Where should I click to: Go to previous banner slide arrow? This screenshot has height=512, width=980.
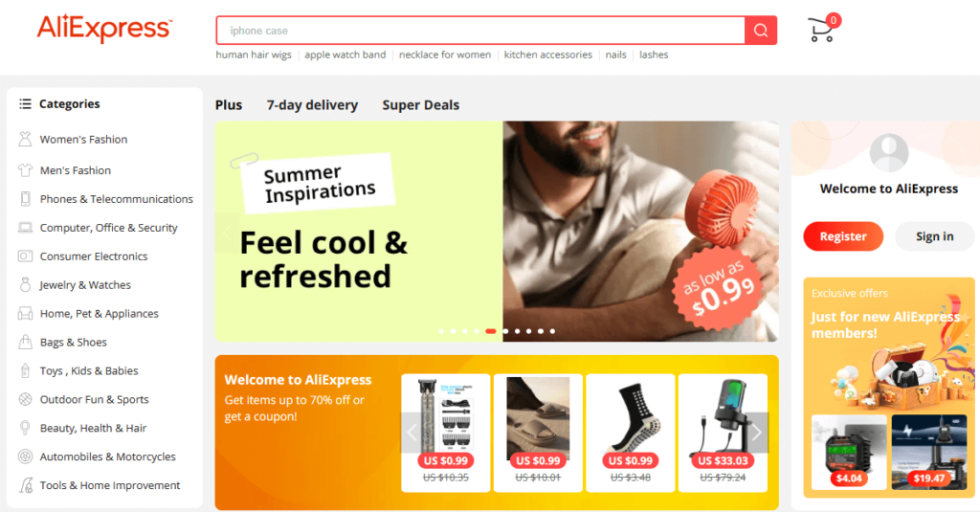click(226, 233)
